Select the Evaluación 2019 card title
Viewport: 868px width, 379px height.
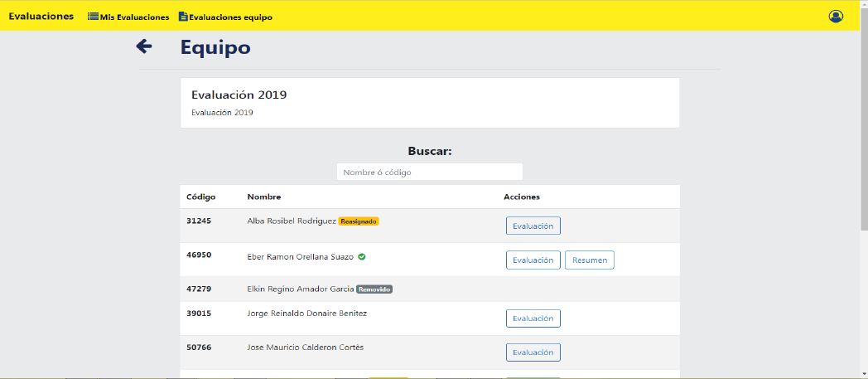pyautogui.click(x=239, y=95)
